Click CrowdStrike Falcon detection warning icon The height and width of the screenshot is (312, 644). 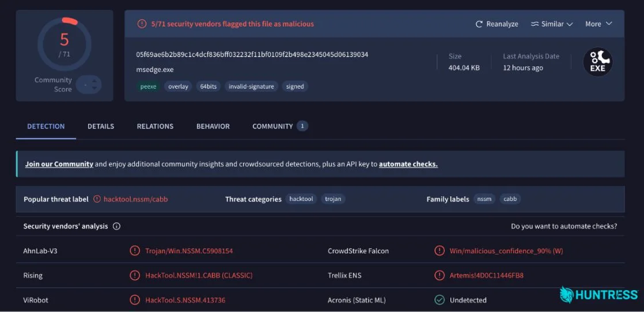coord(440,251)
